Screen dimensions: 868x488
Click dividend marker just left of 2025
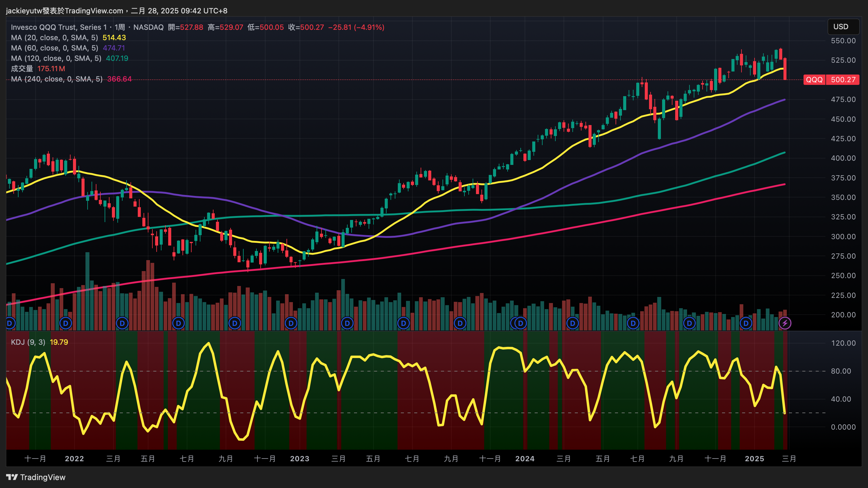pos(746,323)
